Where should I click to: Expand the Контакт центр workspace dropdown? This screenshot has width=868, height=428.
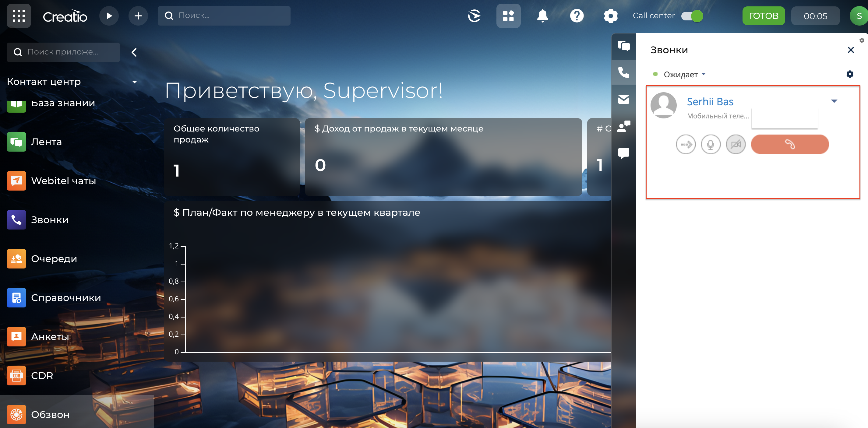tap(135, 82)
